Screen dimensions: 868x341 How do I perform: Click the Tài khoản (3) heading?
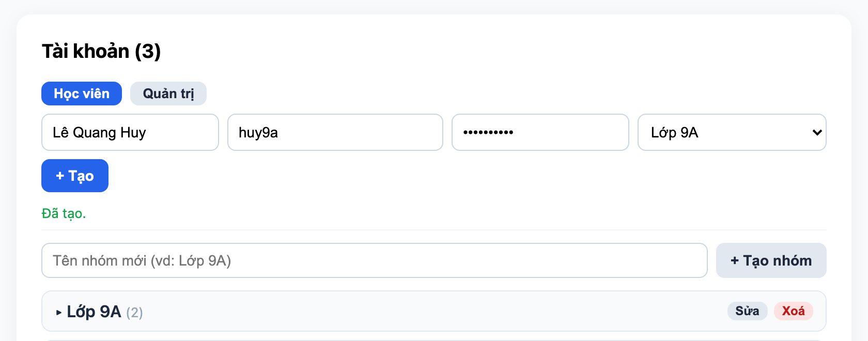pos(101,51)
